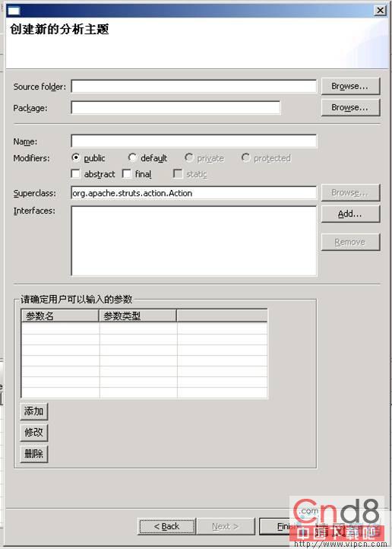The width and height of the screenshot is (392, 549).
Task: Click the Superclass field with org.apache.struts.action.Action
Action: [194, 193]
